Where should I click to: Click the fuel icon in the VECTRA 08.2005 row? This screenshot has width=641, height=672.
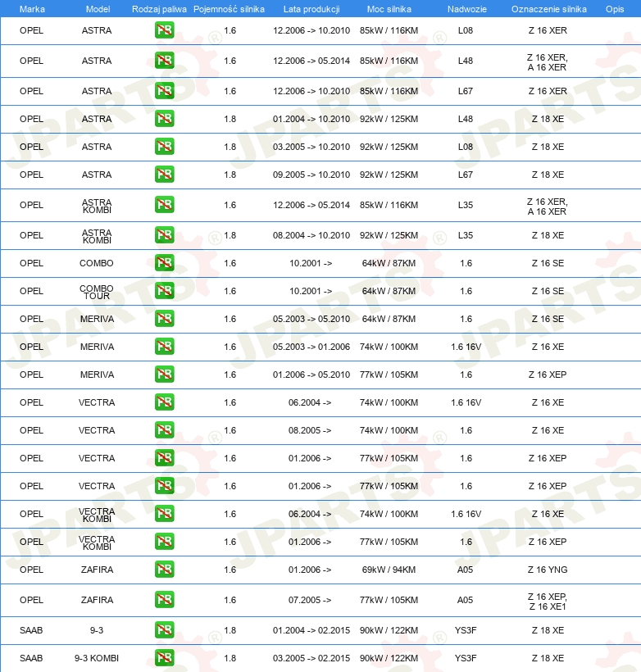coord(164,430)
